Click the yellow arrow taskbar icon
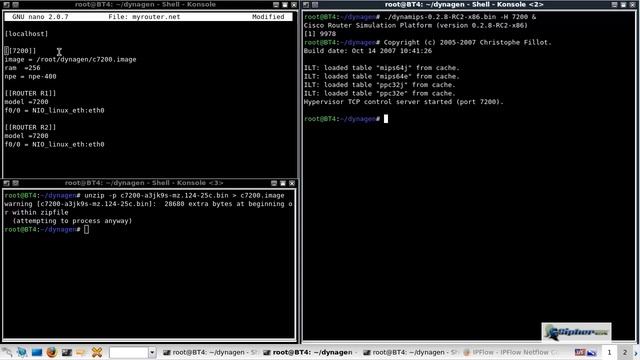This screenshot has width=640, height=360. pyautogui.click(x=81, y=352)
